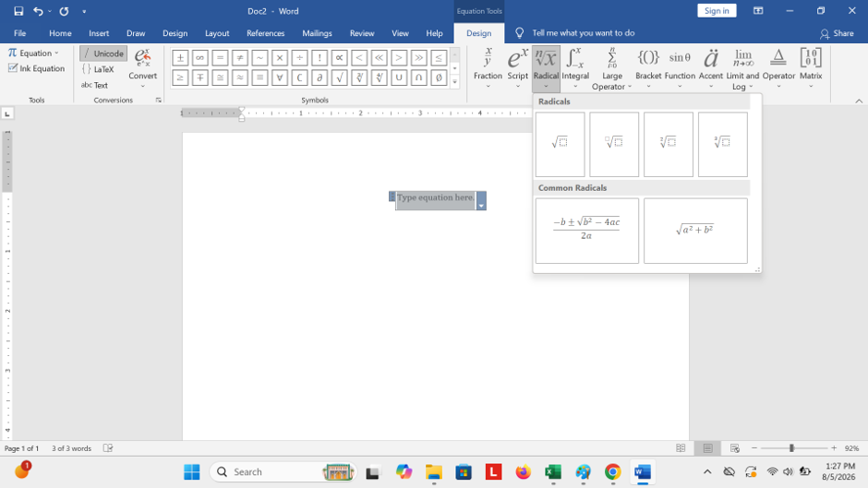This screenshot has width=868, height=488.
Task: Switch to Read Mode view
Action: pyautogui.click(x=681, y=448)
